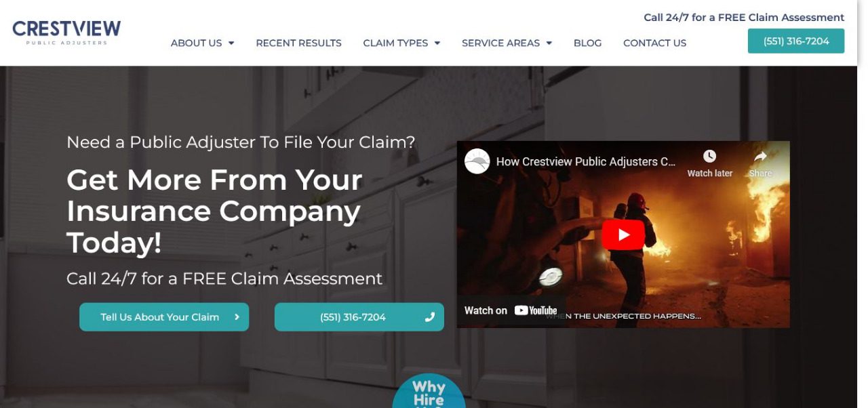Click Tell Us About Your Claim button
The height and width of the screenshot is (408, 868).
164,317
